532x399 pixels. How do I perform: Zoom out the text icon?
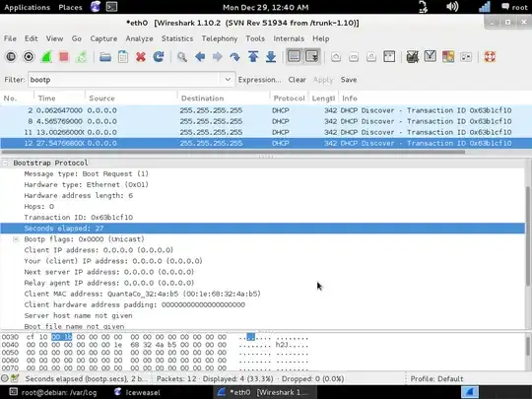[x=354, y=57]
